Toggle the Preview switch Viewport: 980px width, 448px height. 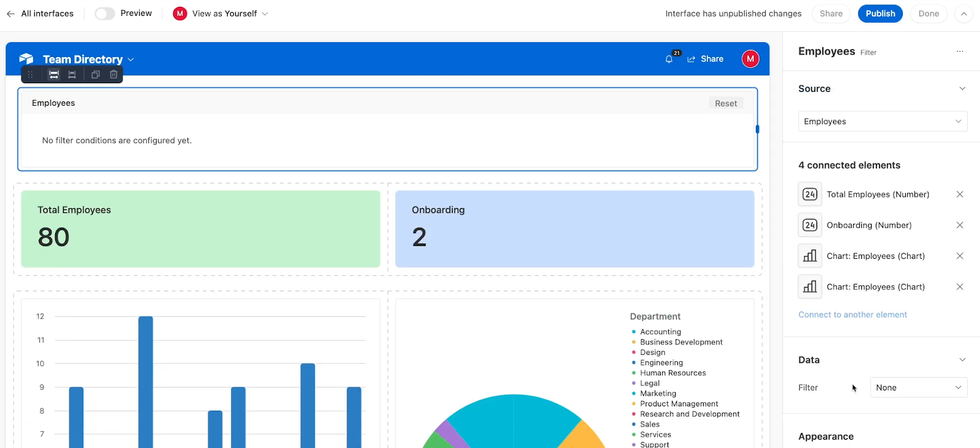coord(105,13)
